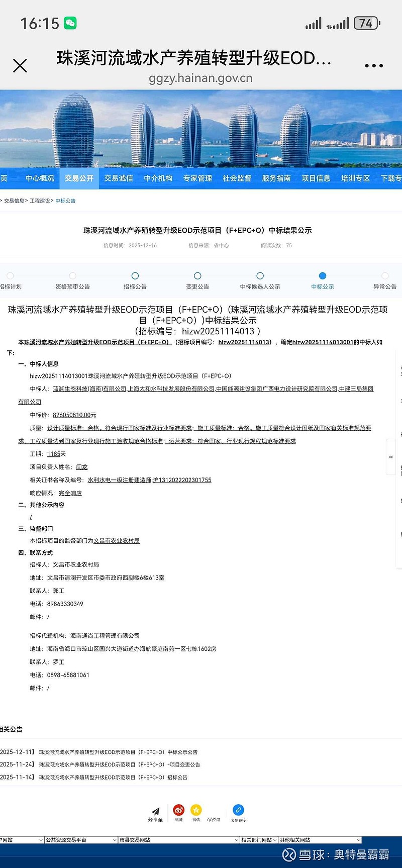The image size is (402, 868).
Task: Click the 中标公告 breadcrumb link
Action: pyautogui.click(x=65, y=201)
